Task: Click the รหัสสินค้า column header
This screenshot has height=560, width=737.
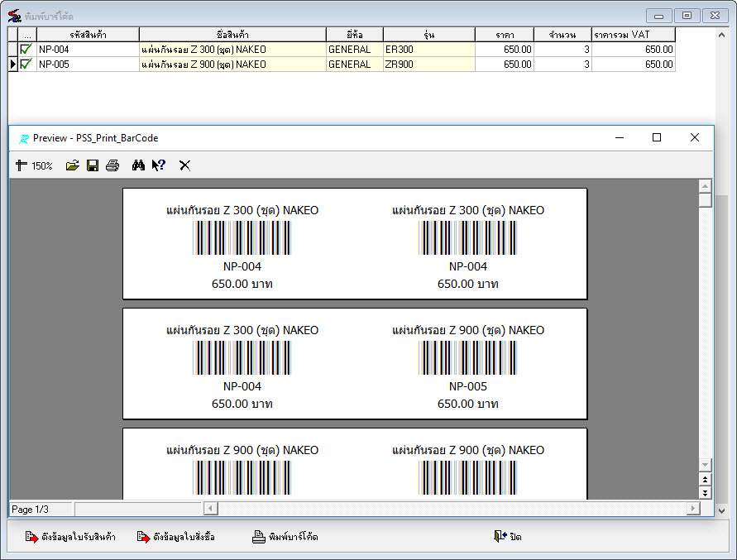Action: click(88, 34)
